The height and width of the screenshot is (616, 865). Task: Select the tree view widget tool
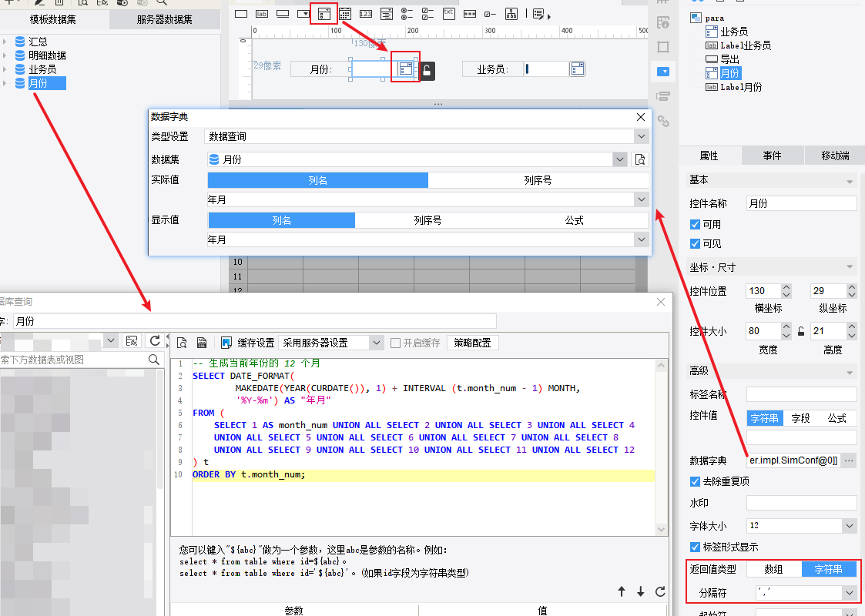click(x=511, y=14)
